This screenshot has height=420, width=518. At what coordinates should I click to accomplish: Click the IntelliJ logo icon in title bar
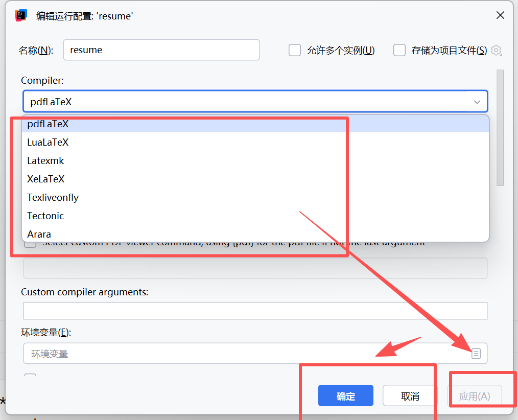21,15
